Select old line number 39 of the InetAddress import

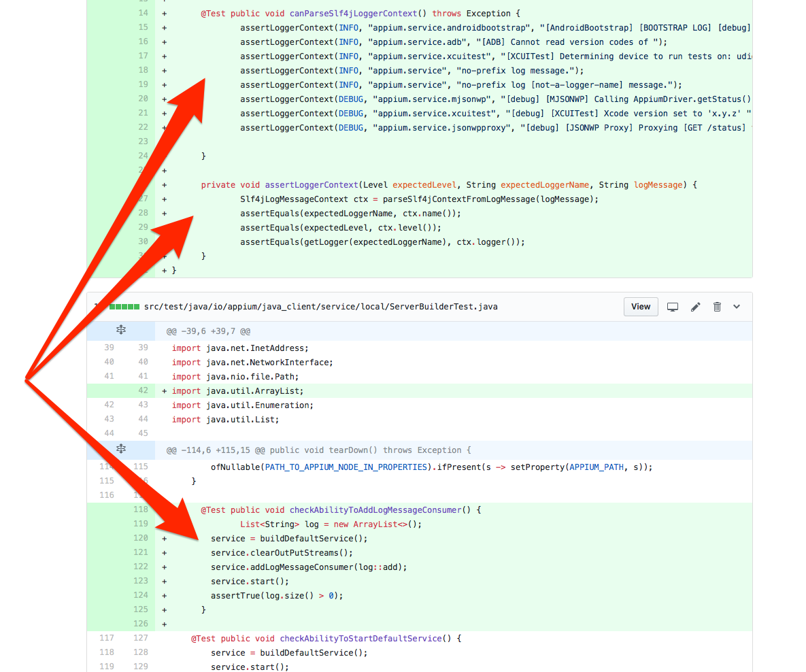tap(109, 348)
